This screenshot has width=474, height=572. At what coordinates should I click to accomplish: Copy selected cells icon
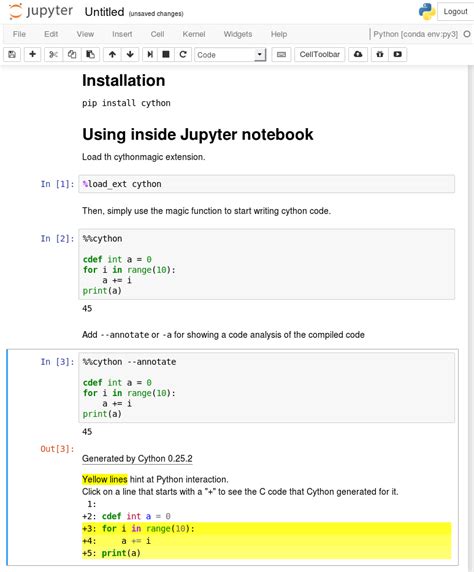tap(72, 54)
